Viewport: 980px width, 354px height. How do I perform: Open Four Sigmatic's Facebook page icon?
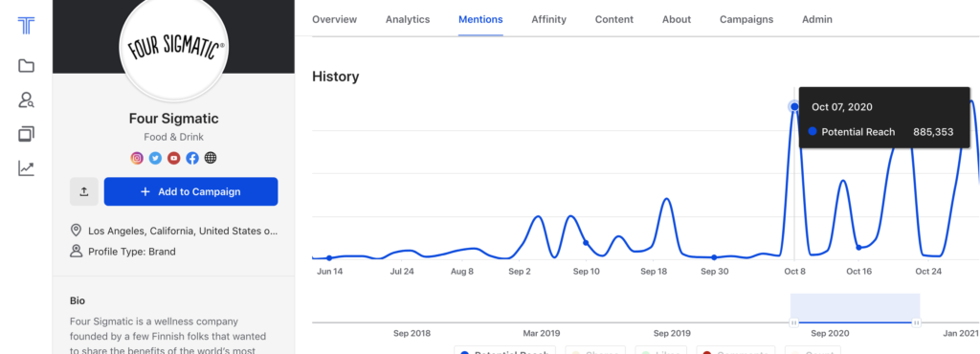(192, 158)
